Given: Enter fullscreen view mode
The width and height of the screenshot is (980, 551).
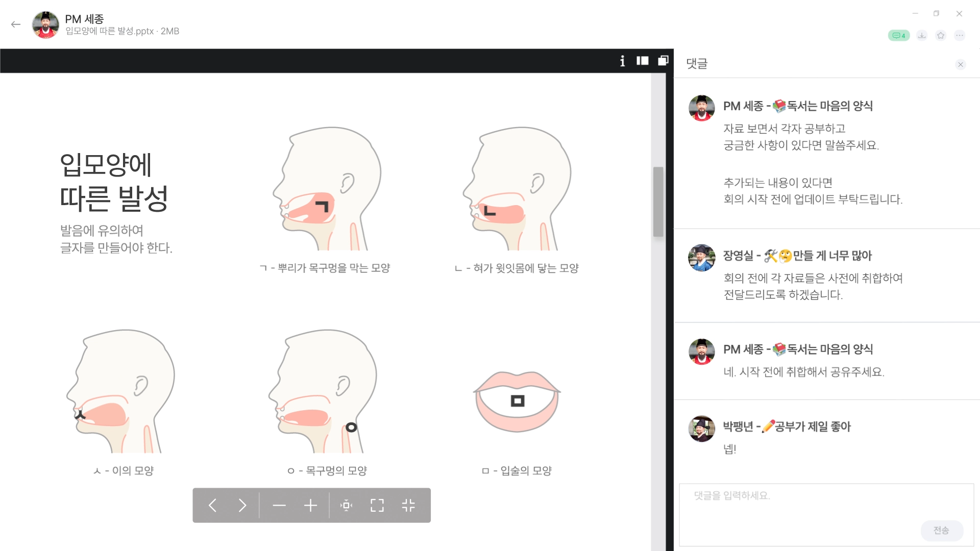Looking at the screenshot, I should tap(377, 505).
